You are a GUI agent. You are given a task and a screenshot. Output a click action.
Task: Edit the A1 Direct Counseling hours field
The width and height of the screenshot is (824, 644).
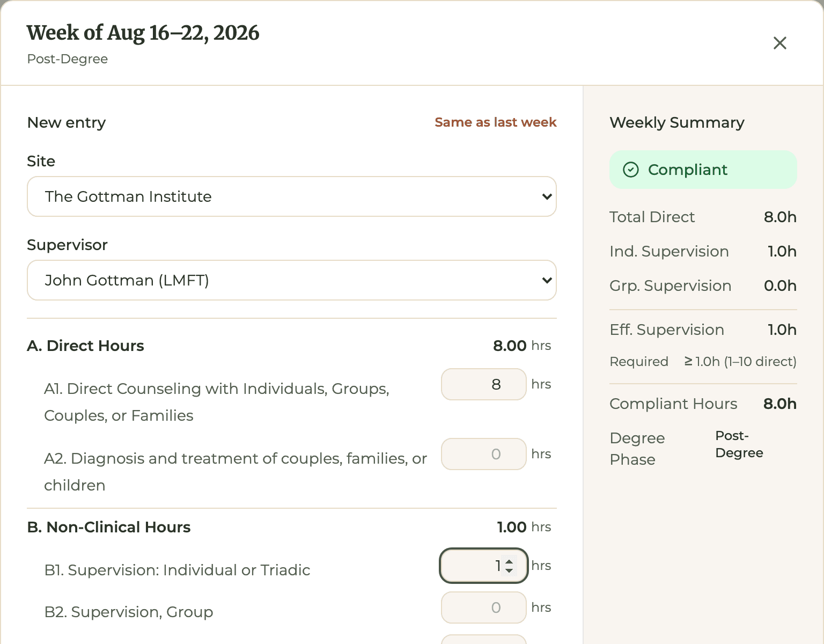click(483, 384)
